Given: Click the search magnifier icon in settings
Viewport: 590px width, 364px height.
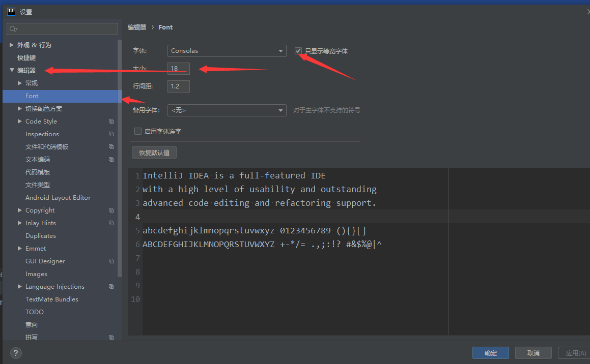Looking at the screenshot, I should pyautogui.click(x=13, y=29).
